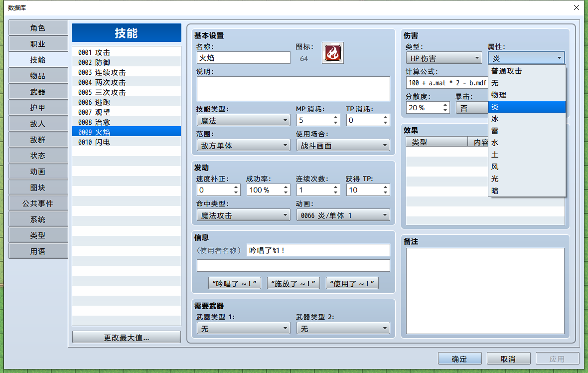Click the 更改最大值... button
This screenshot has height=373, width=588.
127,338
